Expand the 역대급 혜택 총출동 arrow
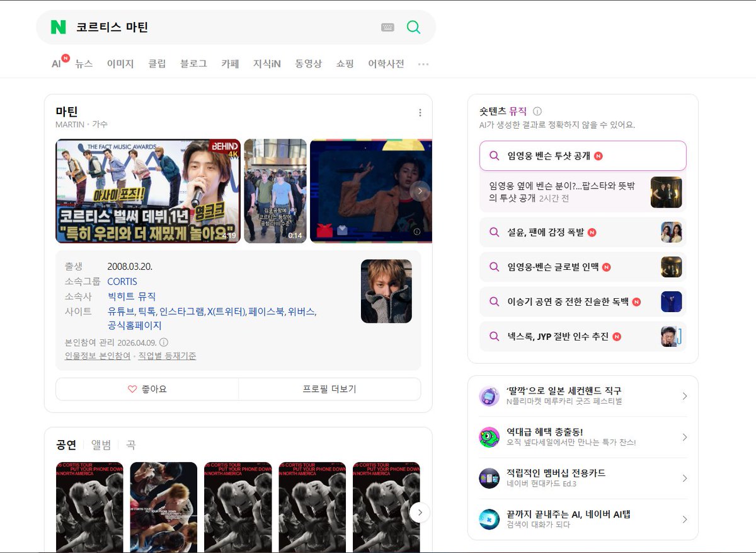 685,437
